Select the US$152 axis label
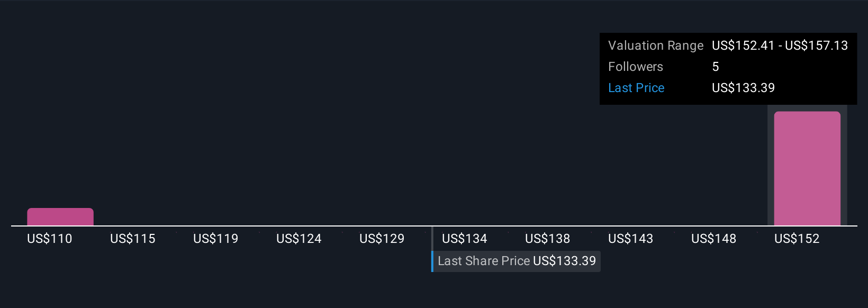Image resolution: width=868 pixels, height=308 pixels. tap(797, 239)
